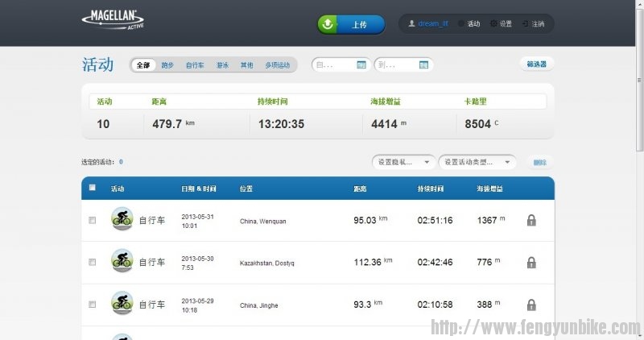Click the lock icon on Wenquan ride
The height and width of the screenshot is (340, 644).
[x=531, y=221]
